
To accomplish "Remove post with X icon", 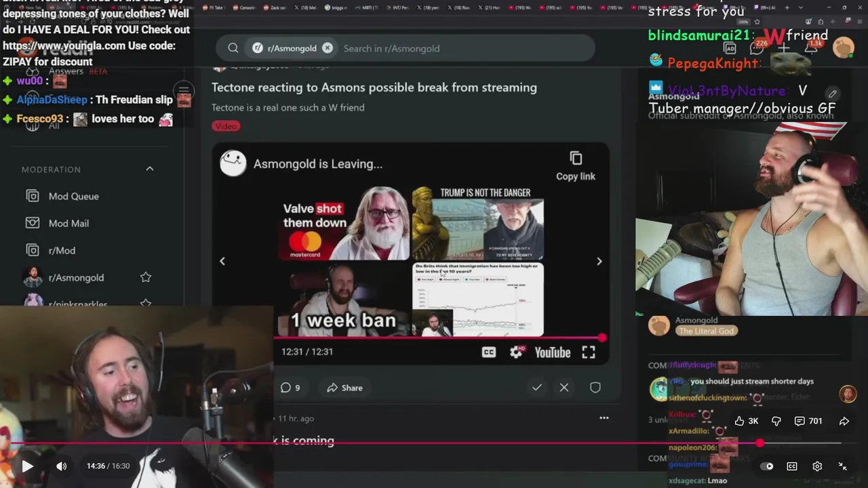I will pos(564,388).
